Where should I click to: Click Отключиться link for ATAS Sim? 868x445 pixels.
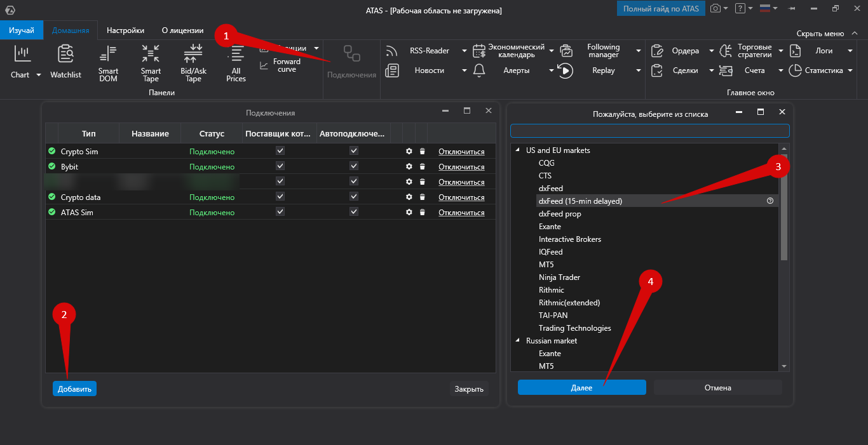click(x=461, y=213)
